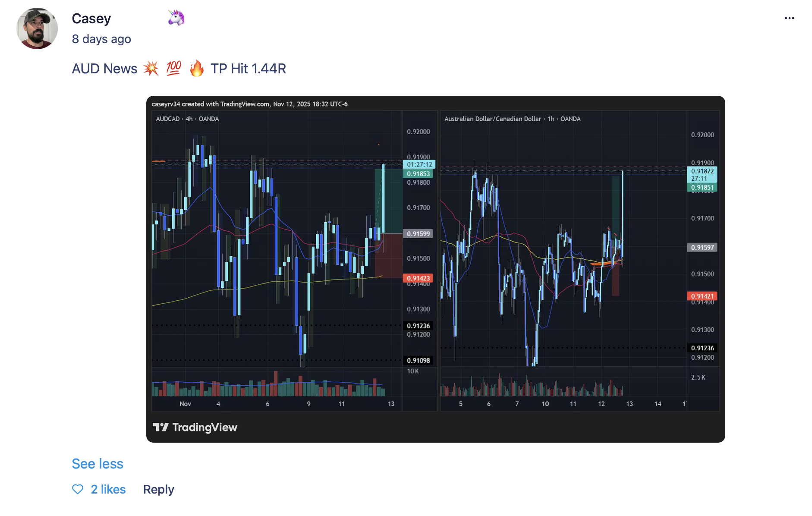Click the unicorn badge beside Casey's name
This screenshot has width=812, height=516.
click(x=176, y=18)
